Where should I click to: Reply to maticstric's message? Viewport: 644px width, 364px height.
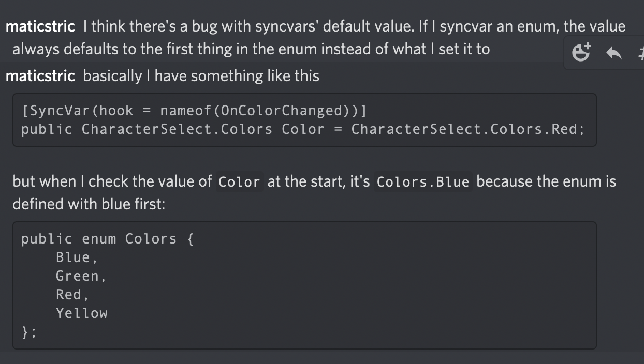(613, 52)
